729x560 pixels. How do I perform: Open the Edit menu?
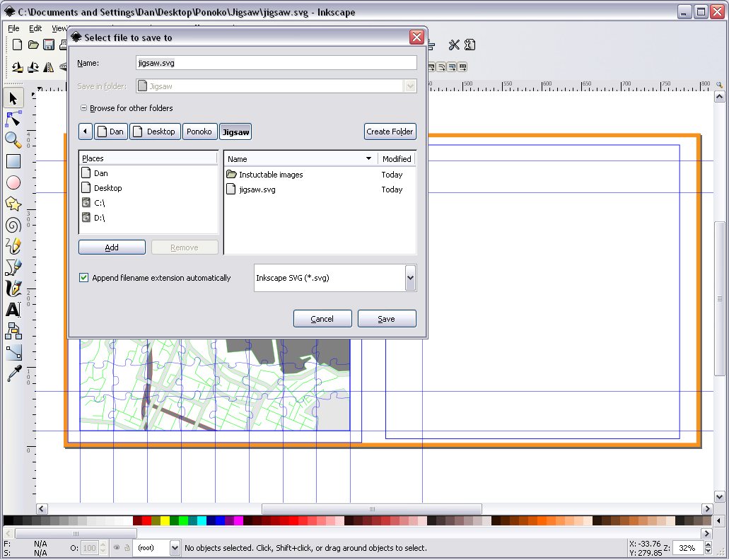tap(35, 29)
